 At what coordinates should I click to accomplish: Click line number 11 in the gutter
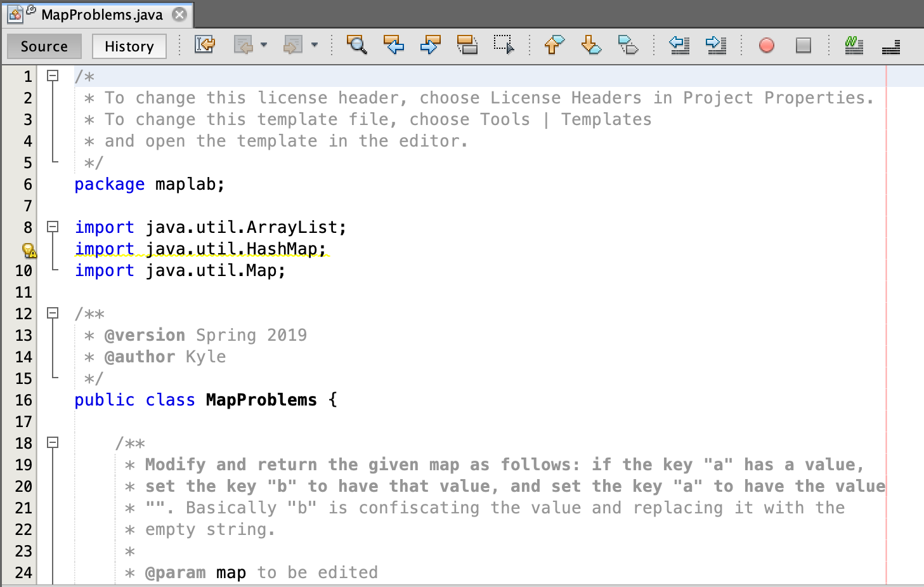[24, 292]
